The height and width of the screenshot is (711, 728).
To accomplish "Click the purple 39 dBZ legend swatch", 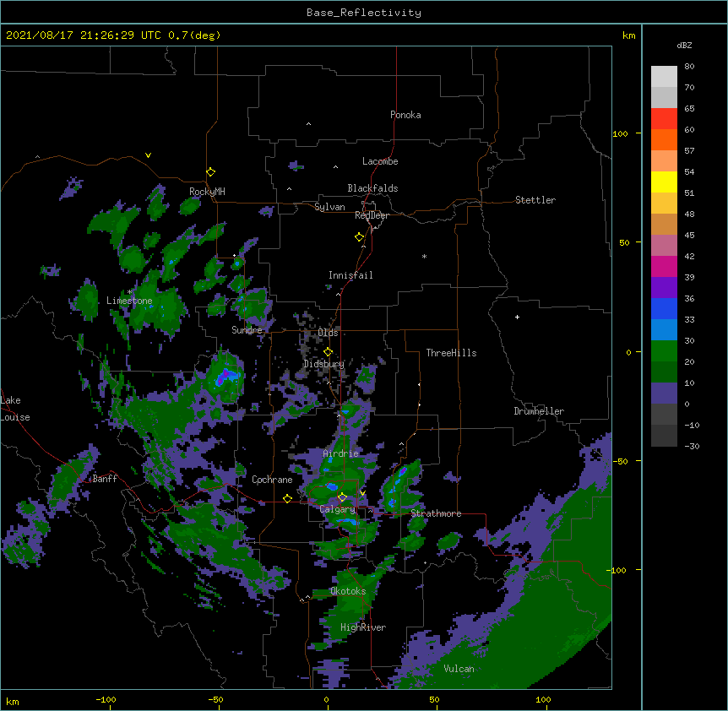I will (664, 287).
